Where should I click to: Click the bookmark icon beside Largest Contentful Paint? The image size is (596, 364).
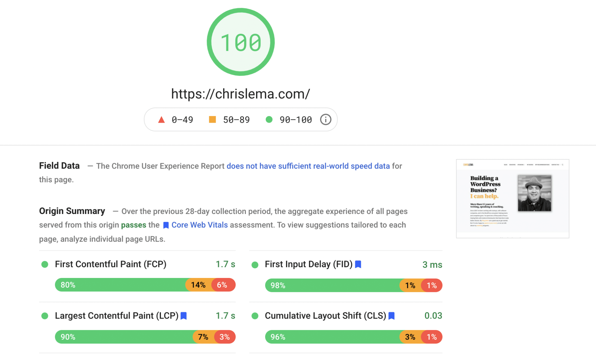[184, 316]
